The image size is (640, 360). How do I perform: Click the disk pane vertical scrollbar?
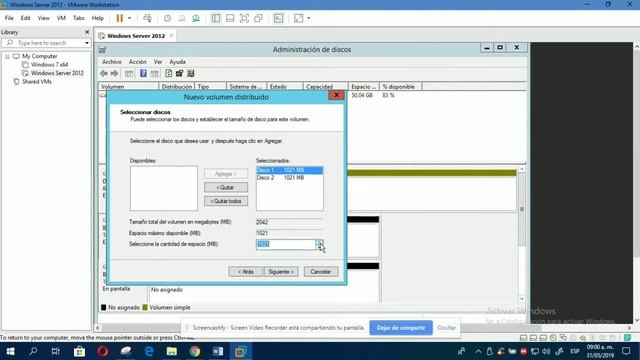(x=522, y=234)
